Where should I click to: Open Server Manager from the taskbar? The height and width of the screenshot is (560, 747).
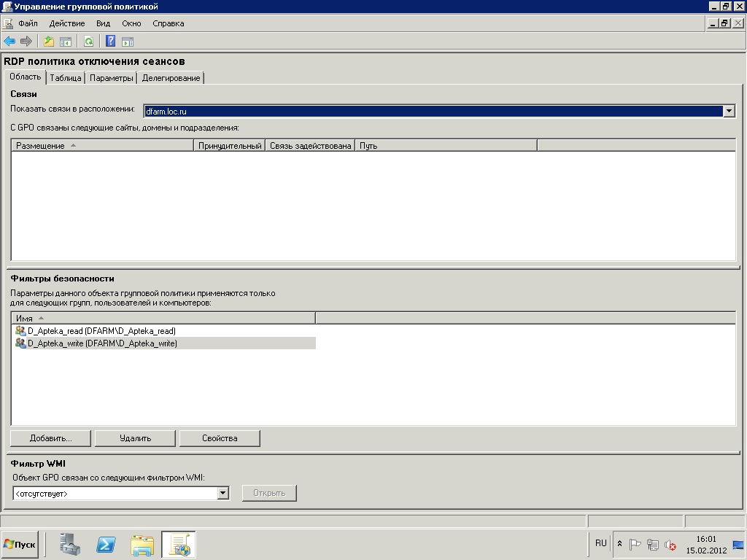(70, 544)
